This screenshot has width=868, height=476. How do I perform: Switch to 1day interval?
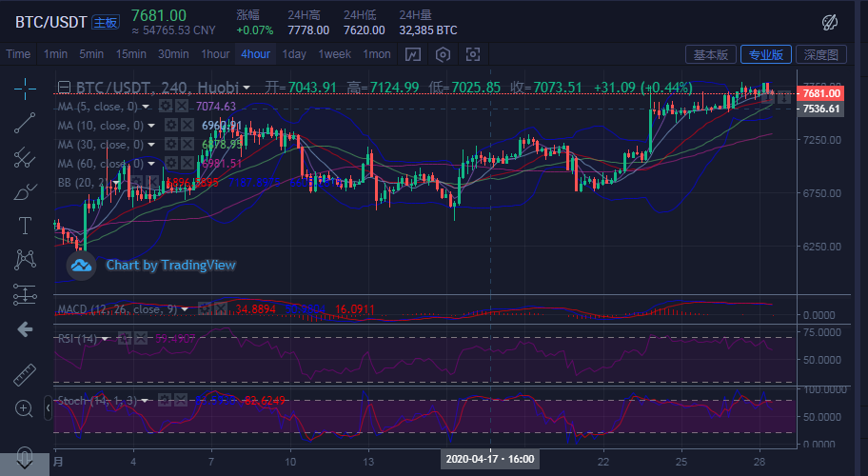point(294,54)
